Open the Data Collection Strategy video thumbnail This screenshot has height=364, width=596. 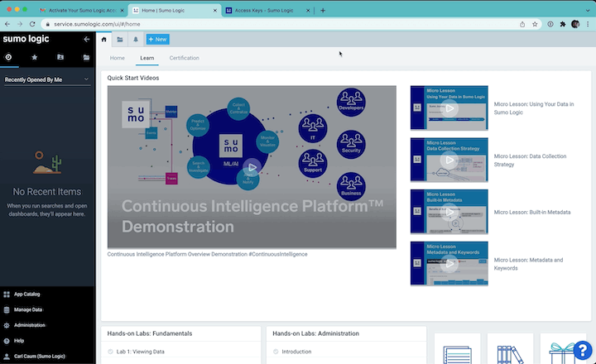tap(449, 160)
